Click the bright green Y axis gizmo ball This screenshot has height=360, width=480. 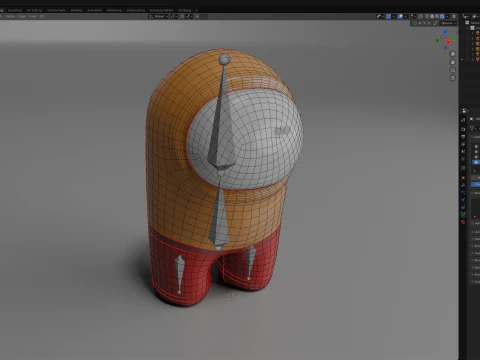click(x=453, y=39)
